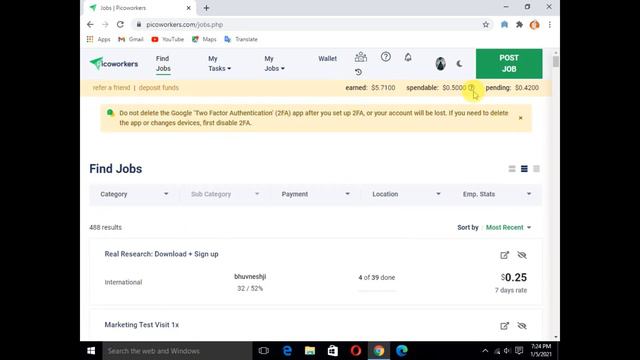640x360 pixels.
Task: Bookmark this page with star icon
Action: 486,24
